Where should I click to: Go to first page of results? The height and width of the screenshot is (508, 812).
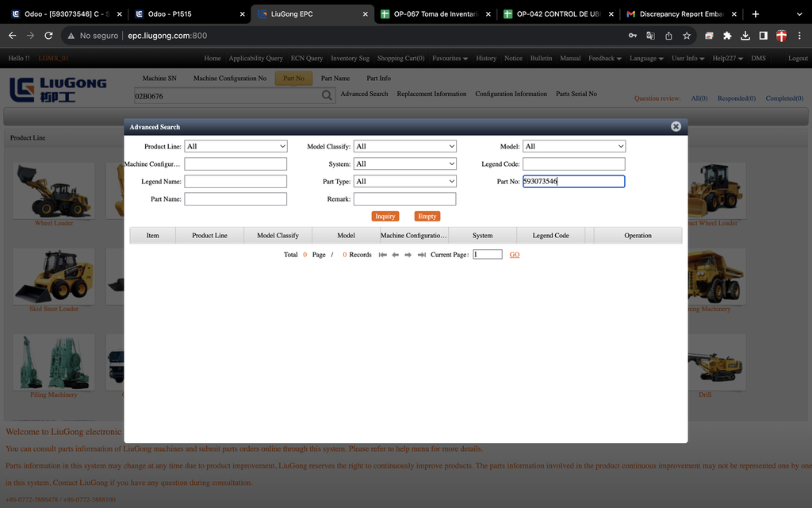[x=383, y=255]
